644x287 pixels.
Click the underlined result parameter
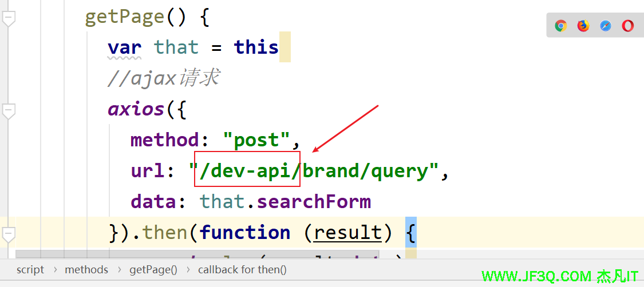pos(347,233)
